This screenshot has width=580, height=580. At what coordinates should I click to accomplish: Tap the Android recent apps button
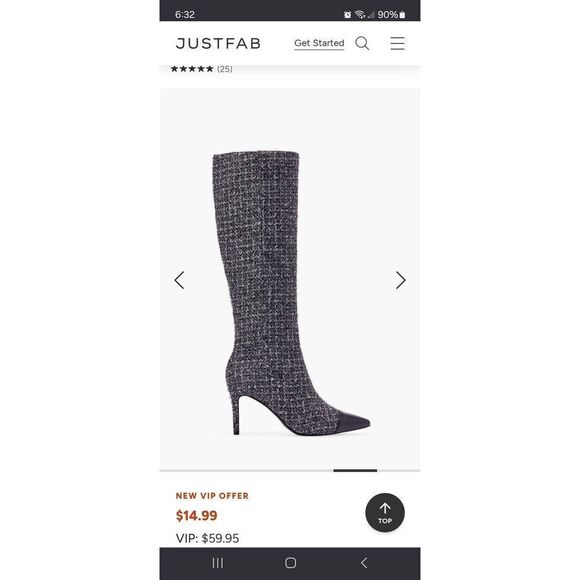click(218, 563)
